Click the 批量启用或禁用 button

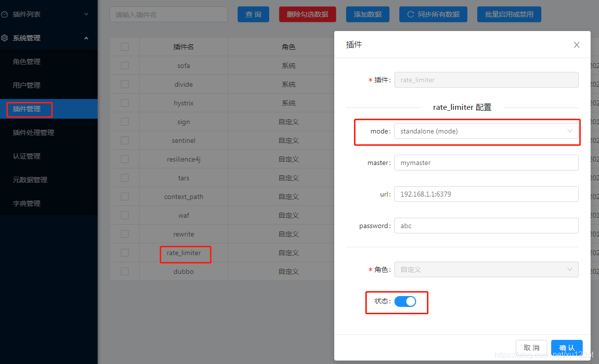coord(509,14)
